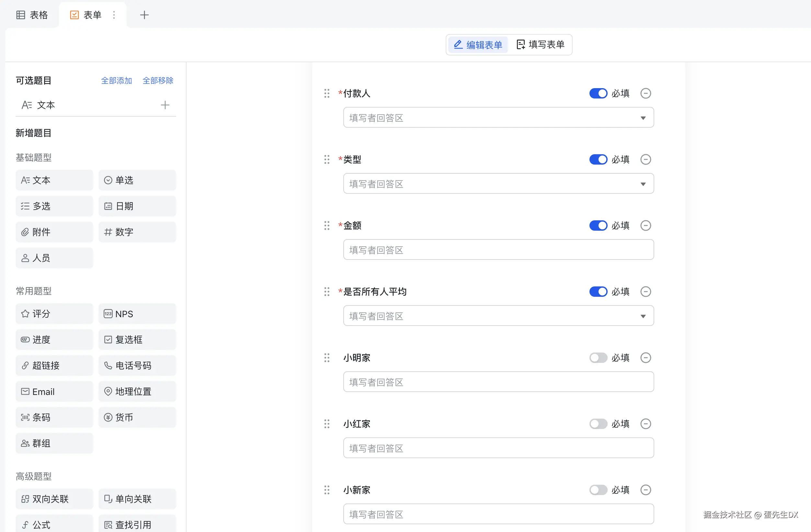Viewport: 811px width, 532px height.
Task: Add a 评分 rating question type
Action: pyautogui.click(x=54, y=314)
